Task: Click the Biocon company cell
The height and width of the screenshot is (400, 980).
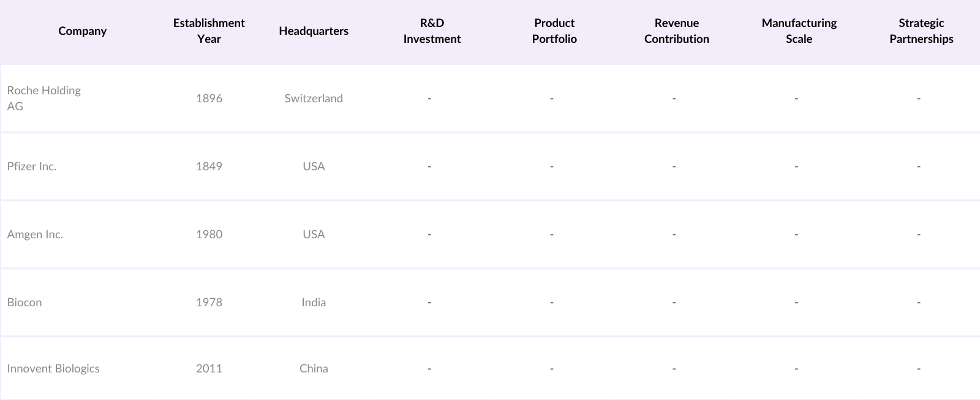Action: [x=24, y=303]
